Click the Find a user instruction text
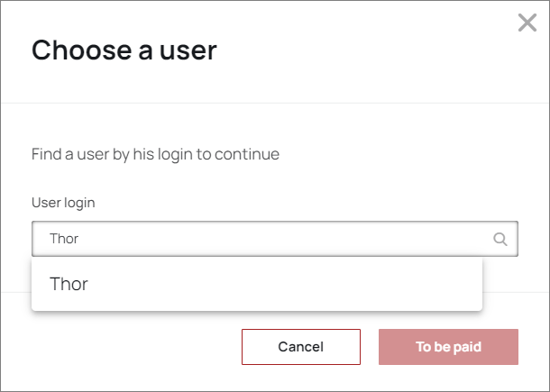 [x=155, y=154]
